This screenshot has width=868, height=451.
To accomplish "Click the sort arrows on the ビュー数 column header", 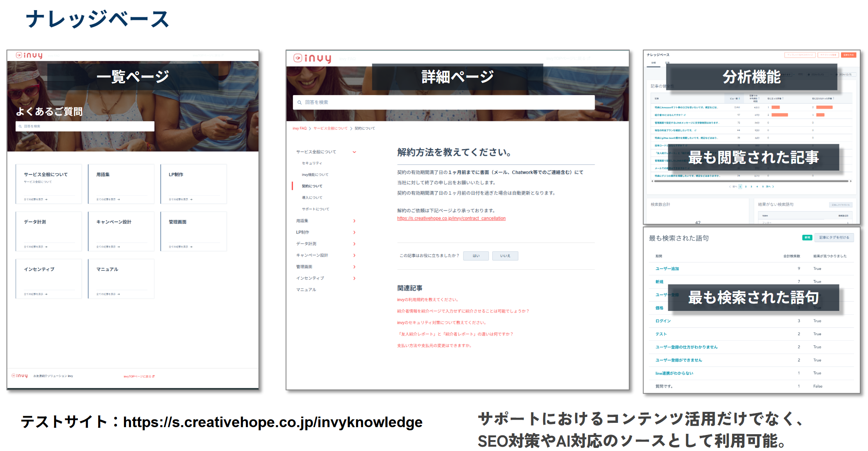I will (739, 99).
